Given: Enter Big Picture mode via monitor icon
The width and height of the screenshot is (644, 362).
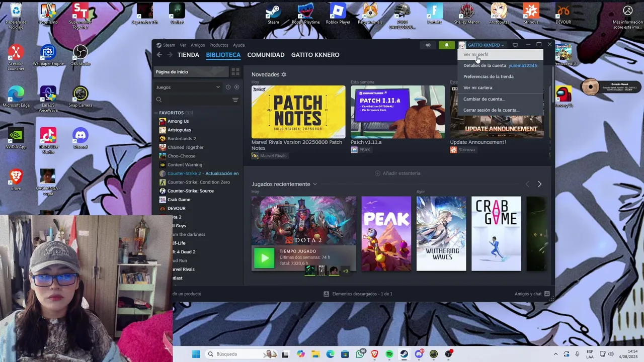Looking at the screenshot, I should tap(515, 45).
